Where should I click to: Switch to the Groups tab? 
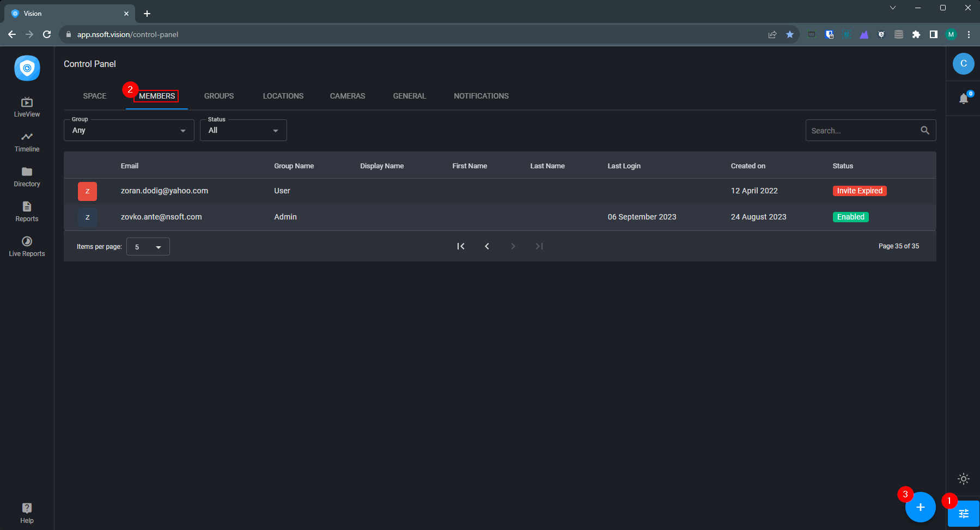(219, 96)
